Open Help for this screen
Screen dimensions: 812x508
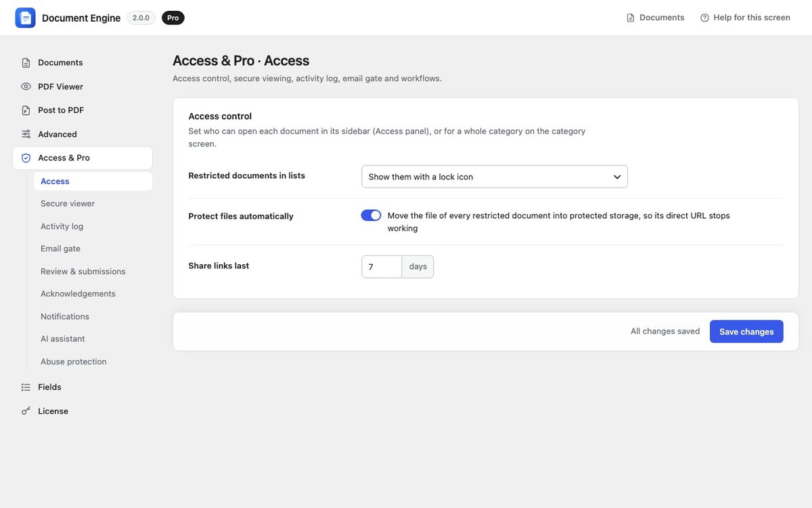745,18
